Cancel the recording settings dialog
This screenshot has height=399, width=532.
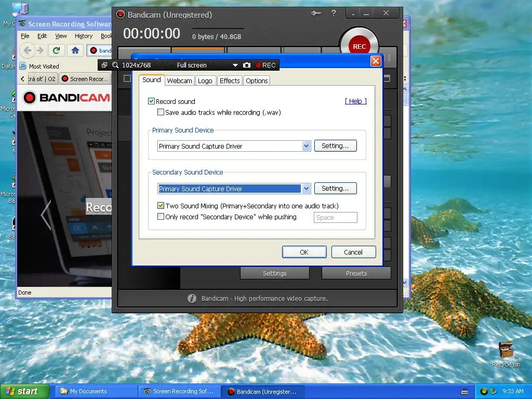(x=353, y=252)
